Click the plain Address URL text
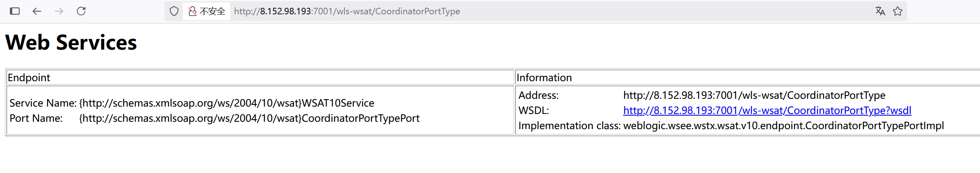Viewport: 980px width, 173px height. pyautogui.click(x=754, y=95)
